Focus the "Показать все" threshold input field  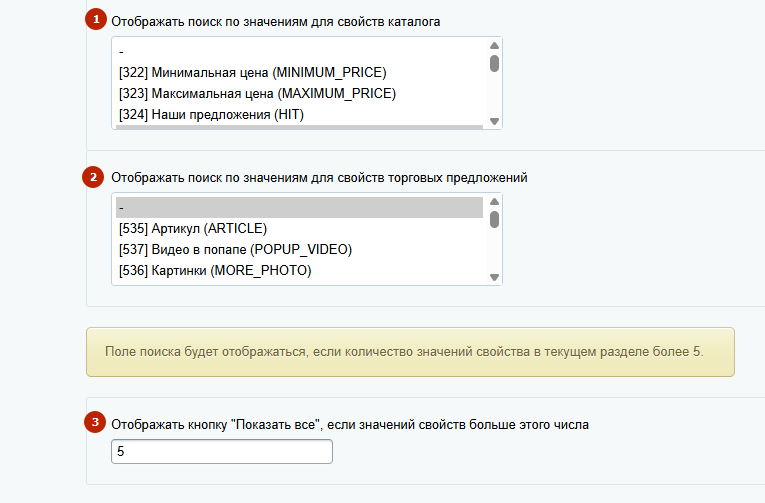[x=221, y=452]
